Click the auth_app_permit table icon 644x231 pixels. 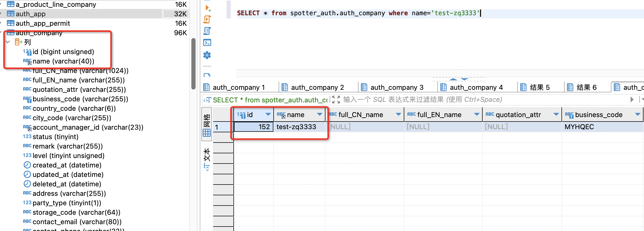pos(11,23)
